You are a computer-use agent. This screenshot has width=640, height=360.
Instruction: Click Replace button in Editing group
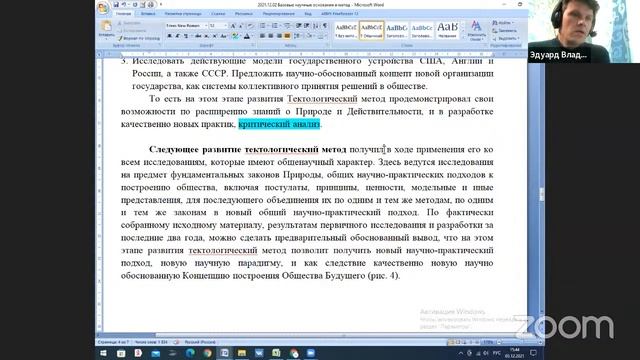[505, 31]
